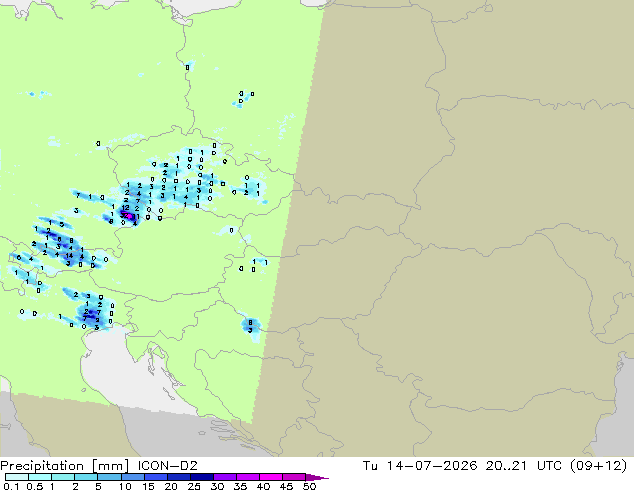Click the '25' legend scale label

tap(194, 486)
